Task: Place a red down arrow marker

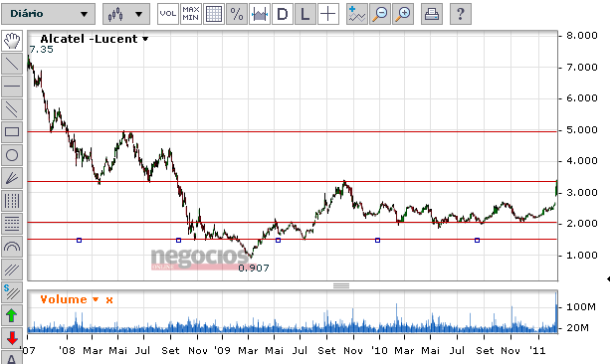Action: click(x=12, y=338)
